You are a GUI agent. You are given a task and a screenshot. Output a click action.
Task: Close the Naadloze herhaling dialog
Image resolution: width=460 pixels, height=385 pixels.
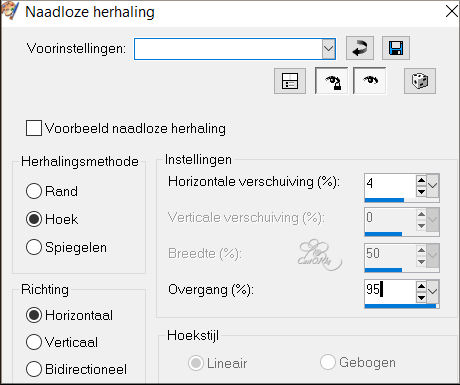point(452,11)
